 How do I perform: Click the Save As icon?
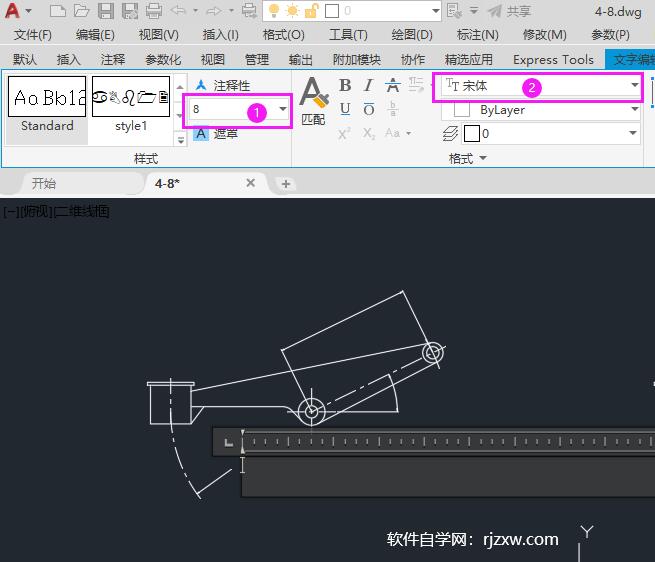[x=130, y=11]
